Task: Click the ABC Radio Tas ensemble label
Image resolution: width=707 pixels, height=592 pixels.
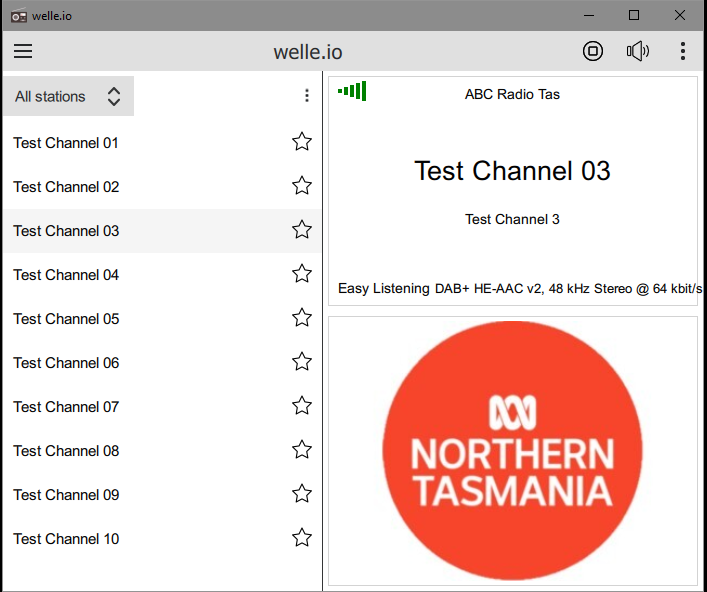Action: tap(512, 94)
